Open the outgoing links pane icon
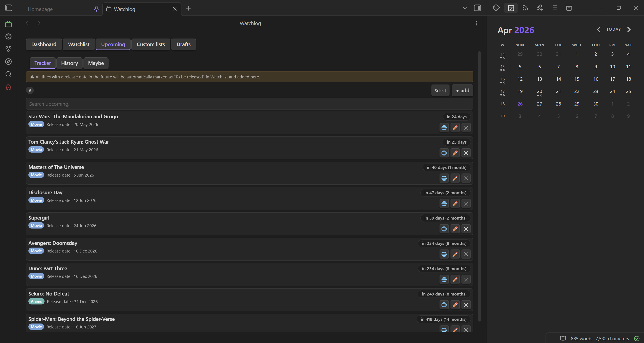 (x=540, y=8)
